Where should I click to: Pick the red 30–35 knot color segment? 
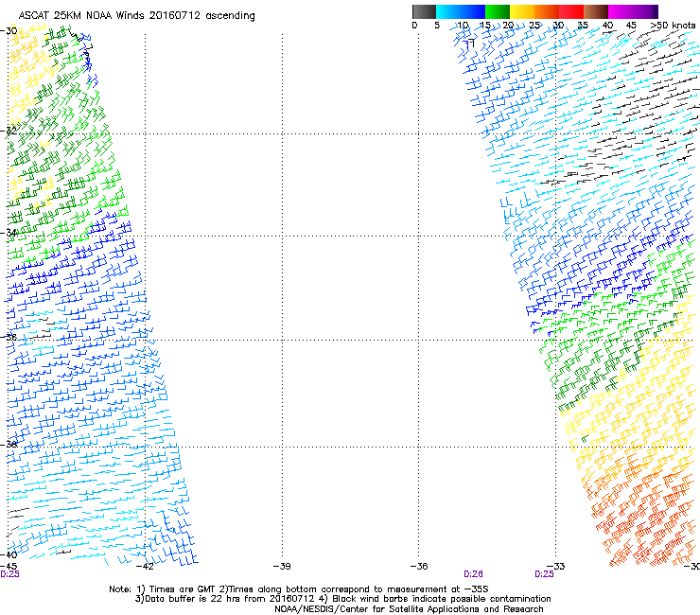(x=571, y=11)
